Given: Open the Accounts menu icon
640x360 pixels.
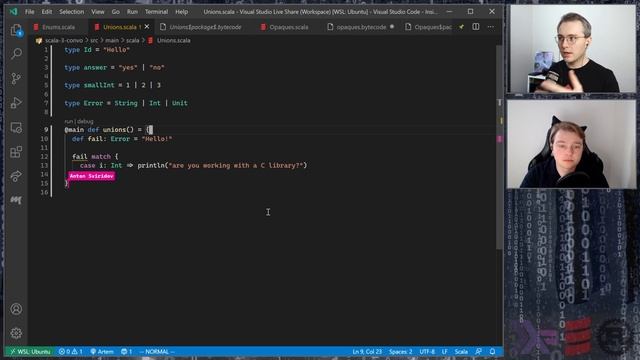Looking at the screenshot, I should tap(16, 309).
